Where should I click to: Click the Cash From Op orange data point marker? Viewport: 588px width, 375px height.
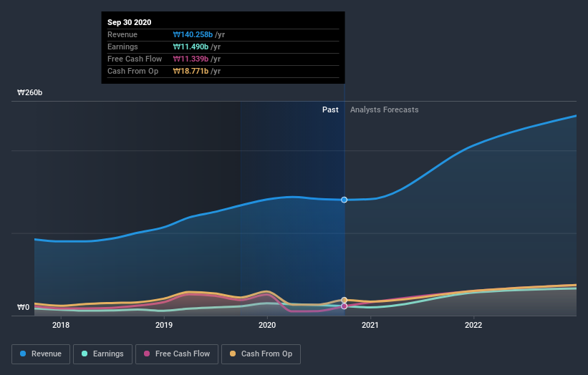click(344, 300)
